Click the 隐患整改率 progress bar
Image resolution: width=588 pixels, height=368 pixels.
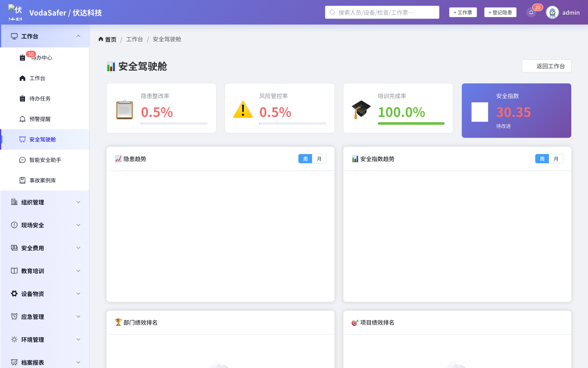coord(174,123)
